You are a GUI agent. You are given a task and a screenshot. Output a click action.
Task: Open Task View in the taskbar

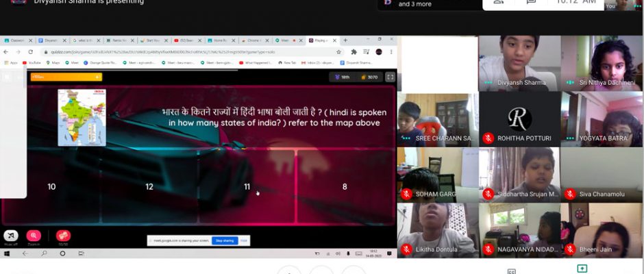pyautogui.click(x=82, y=253)
